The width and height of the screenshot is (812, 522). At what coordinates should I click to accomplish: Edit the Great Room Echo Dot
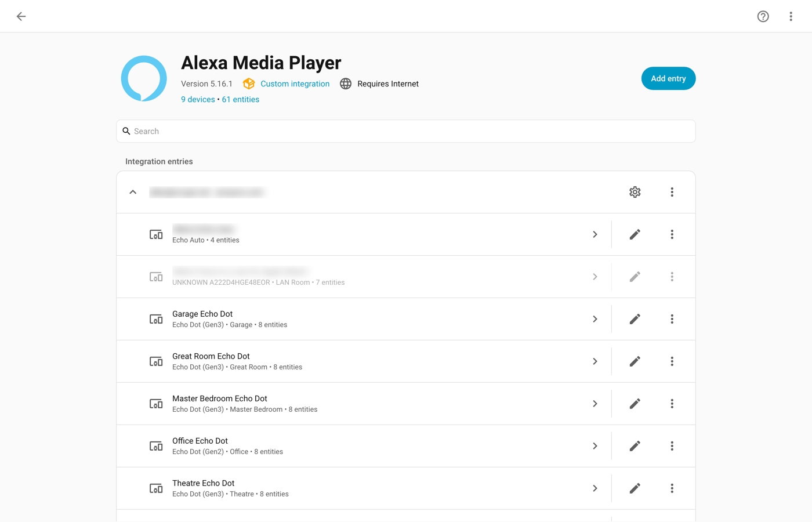coord(635,361)
